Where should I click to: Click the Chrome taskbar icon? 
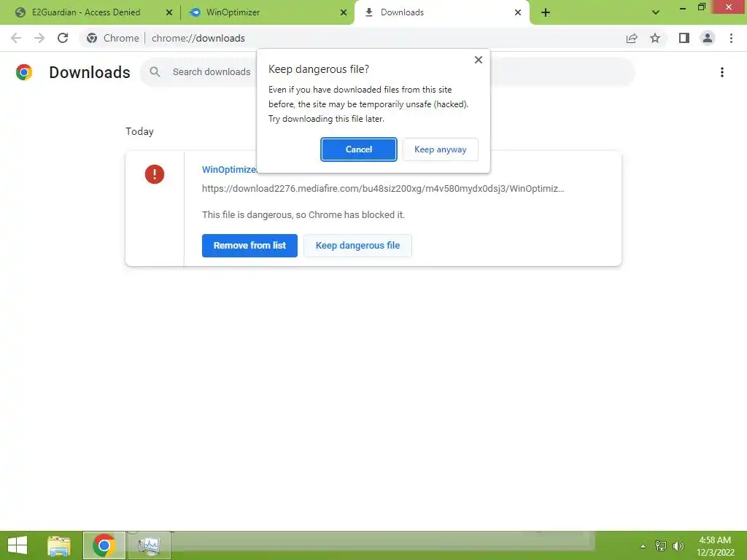(x=104, y=545)
